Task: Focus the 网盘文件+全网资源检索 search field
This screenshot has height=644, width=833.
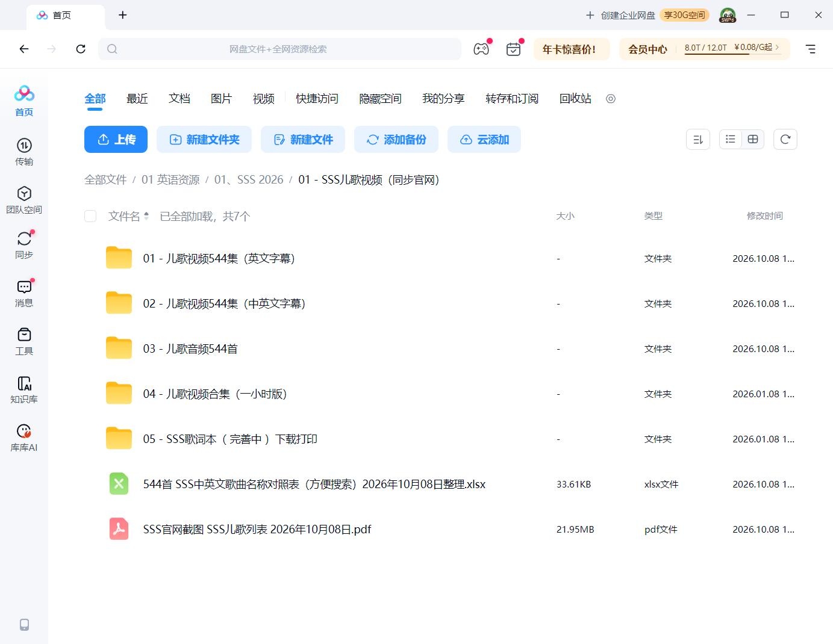Action: 280,49
